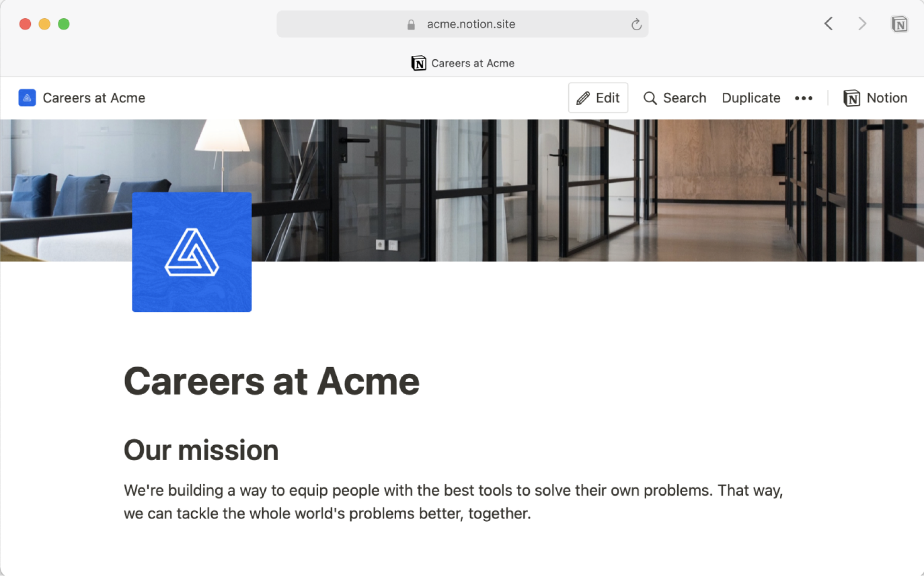The height and width of the screenshot is (576, 924).
Task: Select the Careers at Acme browser tab
Action: click(x=462, y=63)
